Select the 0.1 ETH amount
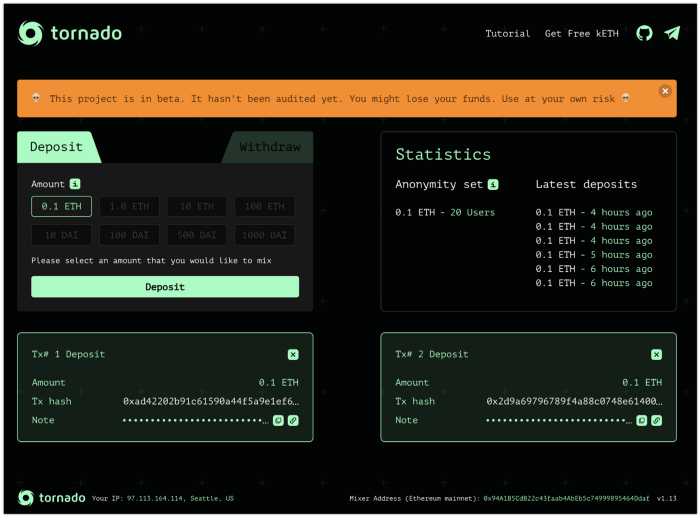 pyautogui.click(x=62, y=206)
